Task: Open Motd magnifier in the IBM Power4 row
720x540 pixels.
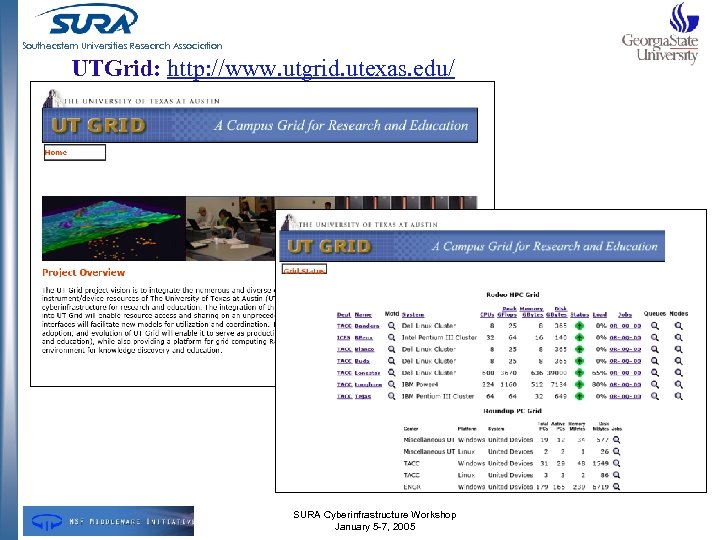Action: tap(391, 384)
